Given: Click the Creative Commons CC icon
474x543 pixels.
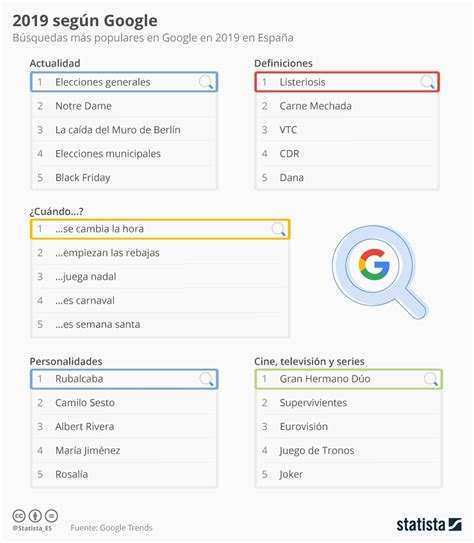Looking at the screenshot, I should tap(19, 516).
